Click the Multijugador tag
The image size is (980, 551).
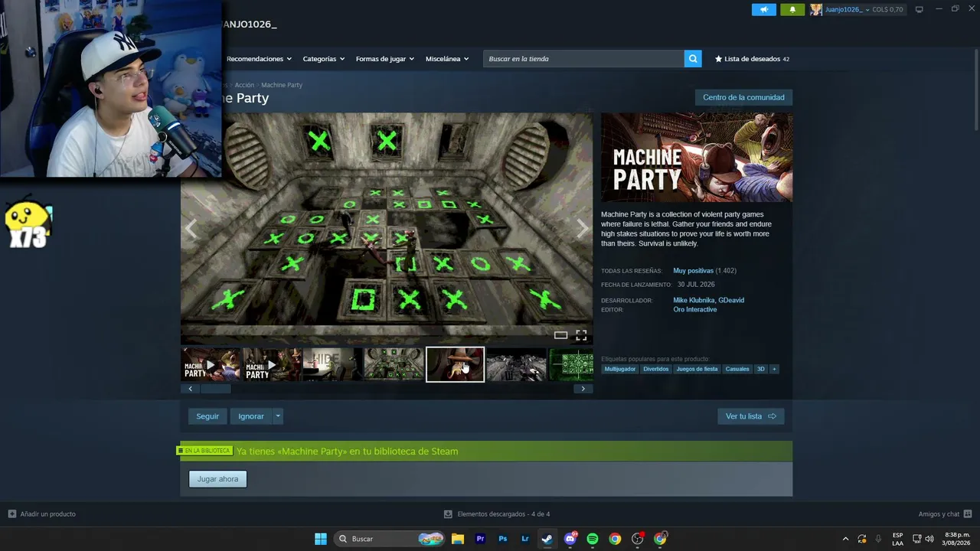(620, 369)
